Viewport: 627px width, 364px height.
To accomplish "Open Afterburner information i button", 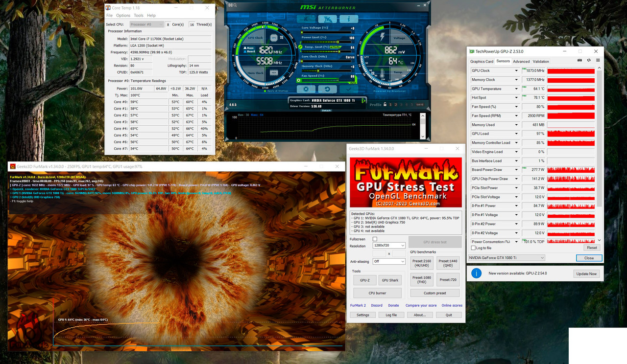I will tap(349, 19).
